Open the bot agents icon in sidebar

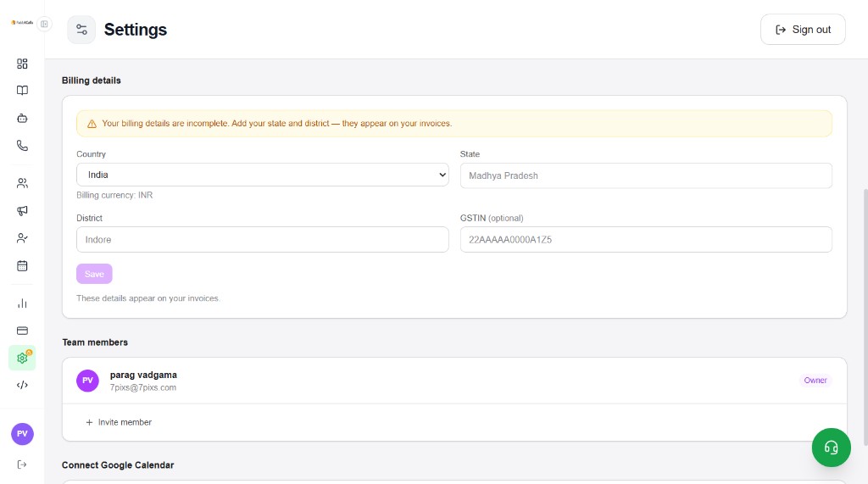(22, 118)
